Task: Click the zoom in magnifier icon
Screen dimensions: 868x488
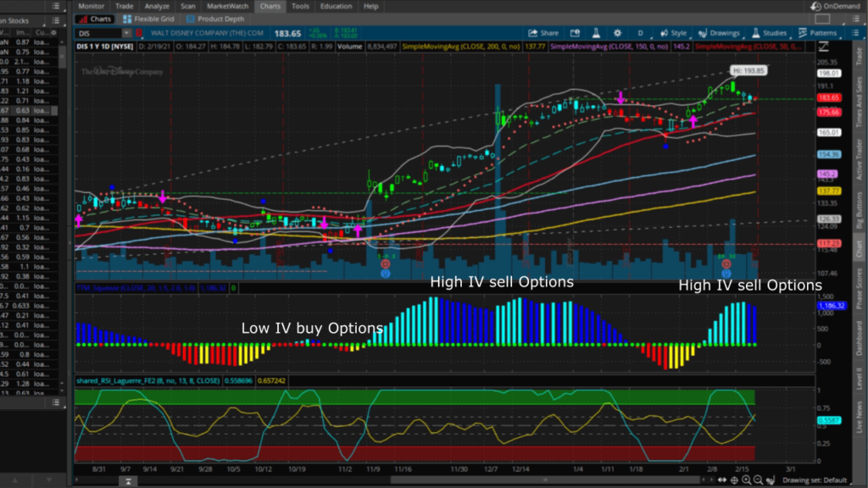Action: 746,480
